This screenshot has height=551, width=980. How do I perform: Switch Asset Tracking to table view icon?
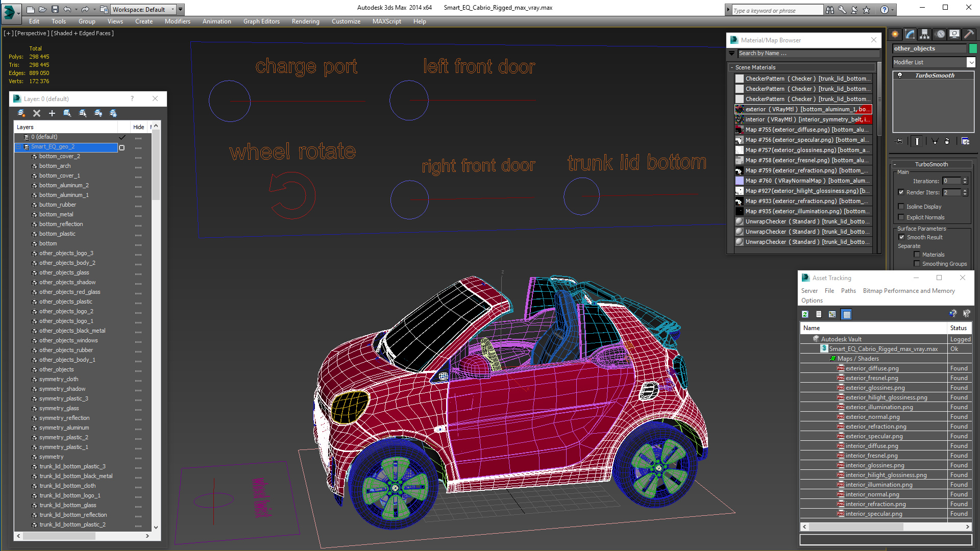(847, 314)
